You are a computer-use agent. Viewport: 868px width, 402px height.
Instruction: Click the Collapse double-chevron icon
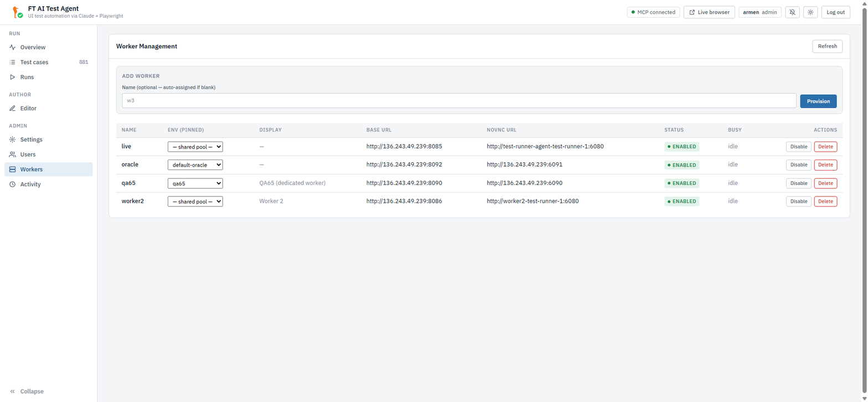(13, 391)
